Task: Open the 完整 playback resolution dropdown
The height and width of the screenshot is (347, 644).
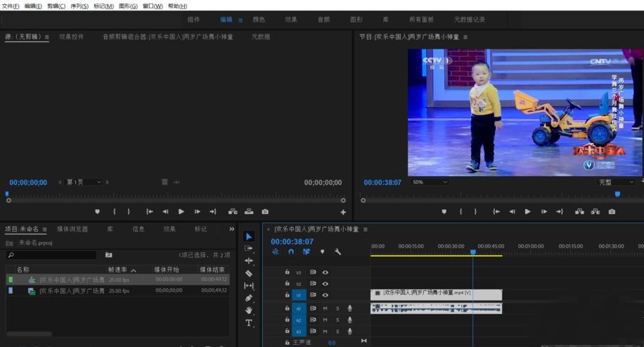Action: (x=616, y=182)
